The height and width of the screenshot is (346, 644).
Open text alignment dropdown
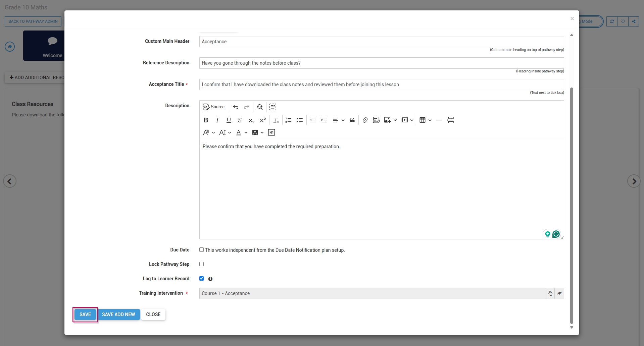(x=338, y=120)
